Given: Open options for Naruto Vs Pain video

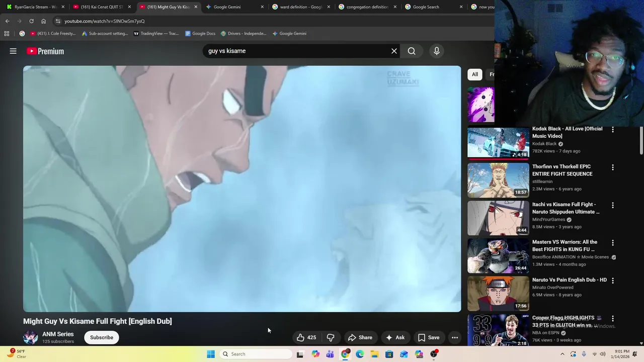Looking at the screenshot, I should point(613,281).
